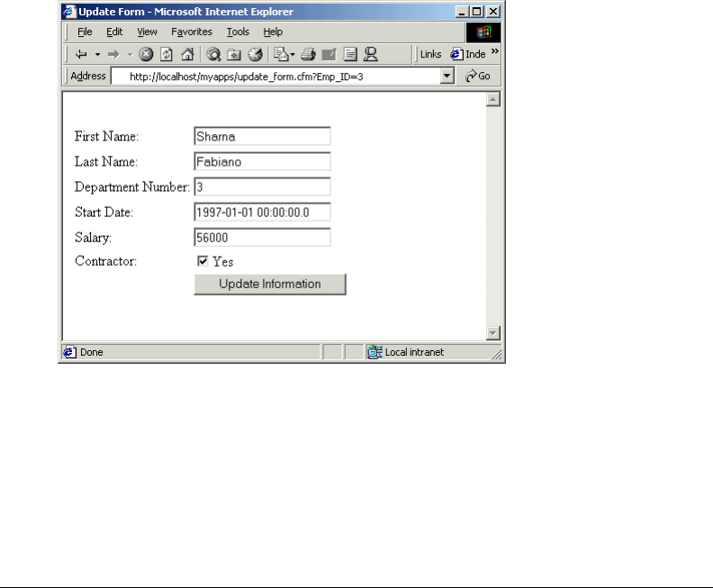Open the Help menu

pyautogui.click(x=273, y=32)
